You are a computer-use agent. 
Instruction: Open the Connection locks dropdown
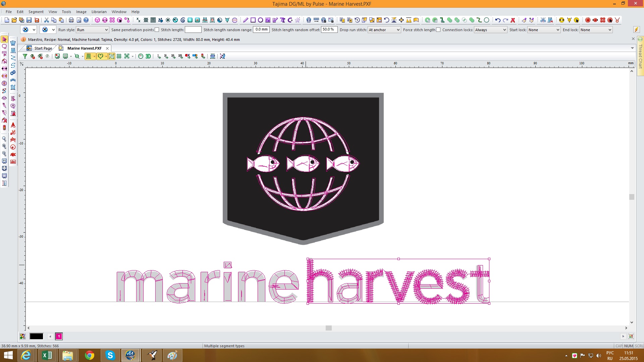coord(490,30)
